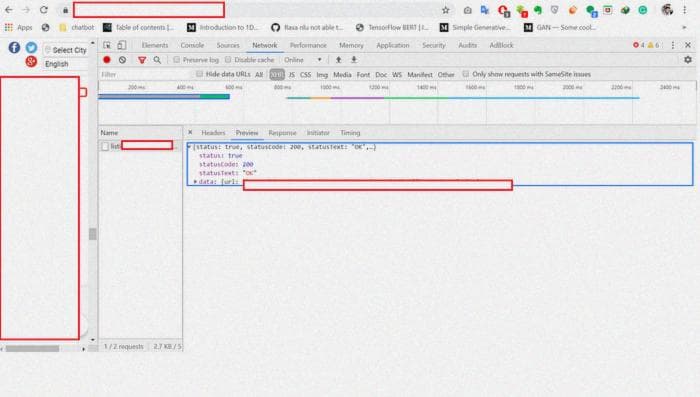Bookmark this page with the star icon
700x397 pixels.
tap(446, 10)
